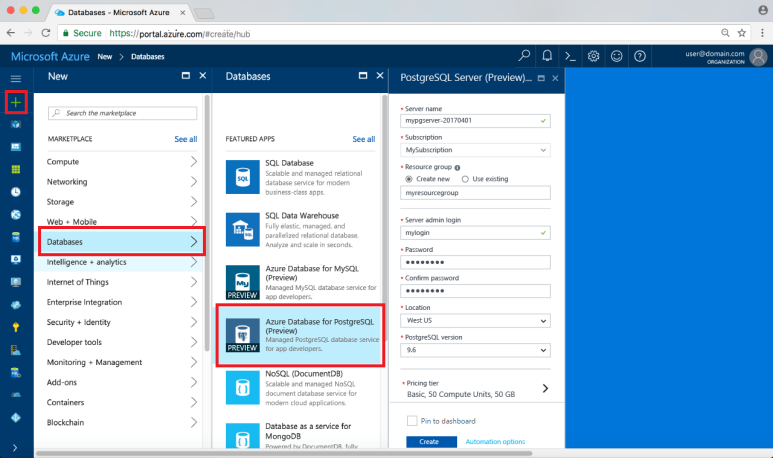Open the notifications bell
This screenshot has height=458, width=773.
point(547,56)
